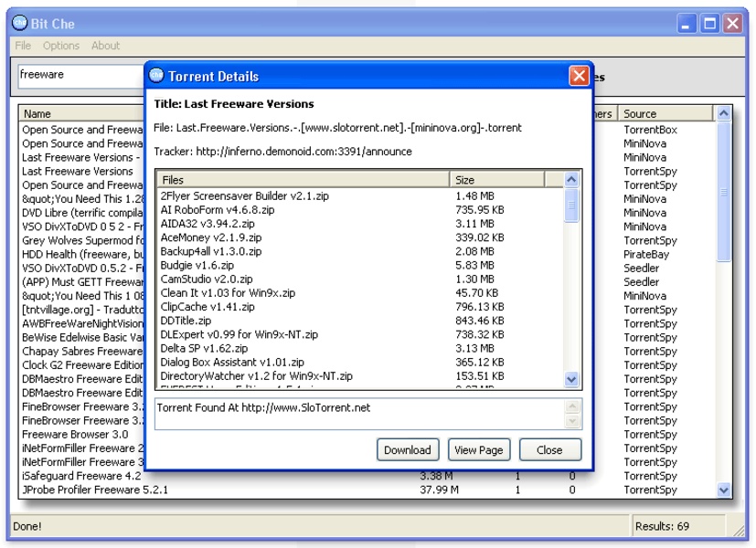The image size is (756, 548).
Task: Select JProbe Profiler Freeware 5.2.1 result
Action: coord(95,490)
